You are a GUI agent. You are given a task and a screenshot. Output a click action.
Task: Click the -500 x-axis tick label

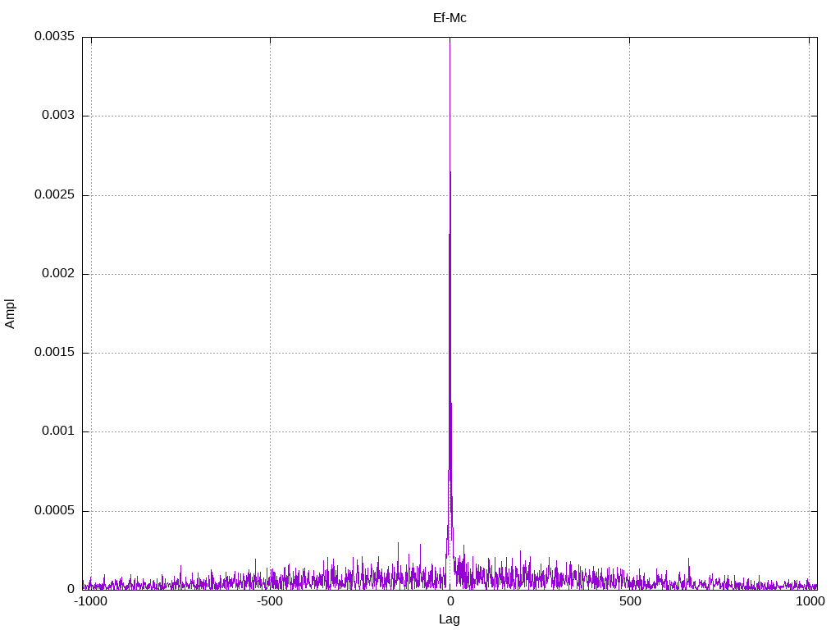pos(269,601)
